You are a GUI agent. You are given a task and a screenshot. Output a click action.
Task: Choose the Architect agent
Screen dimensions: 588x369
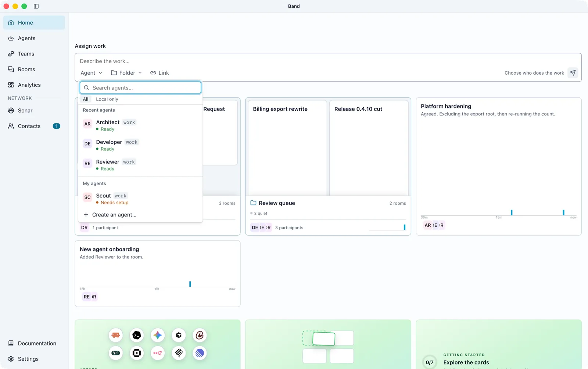point(140,125)
